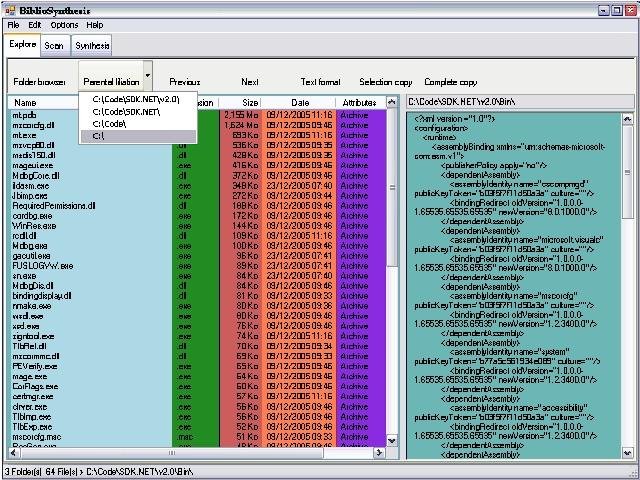Click the Selection copy button

click(386, 82)
